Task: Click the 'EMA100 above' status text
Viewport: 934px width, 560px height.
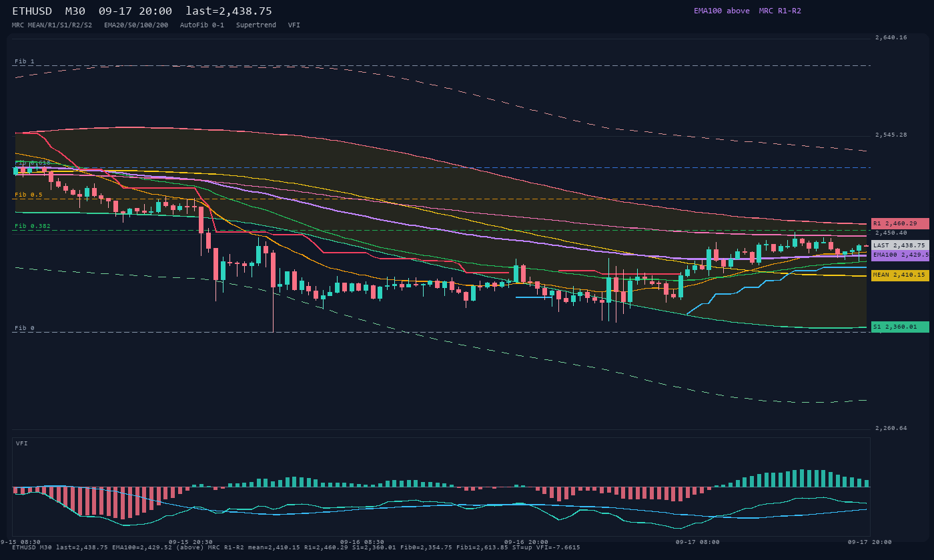Action: pos(722,11)
